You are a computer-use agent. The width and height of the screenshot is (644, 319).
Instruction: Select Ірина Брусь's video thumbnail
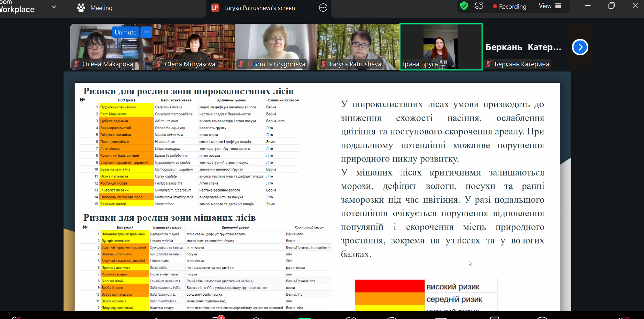pos(441,47)
